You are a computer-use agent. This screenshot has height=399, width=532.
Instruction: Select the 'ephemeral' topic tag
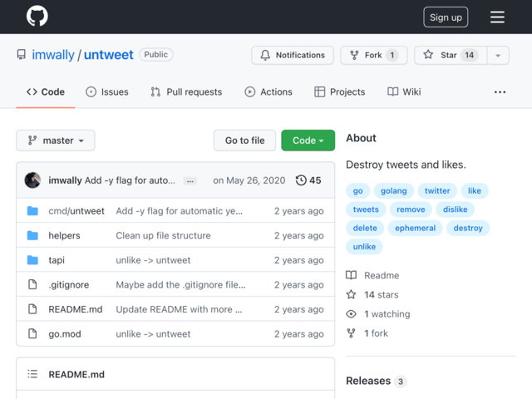(x=416, y=228)
